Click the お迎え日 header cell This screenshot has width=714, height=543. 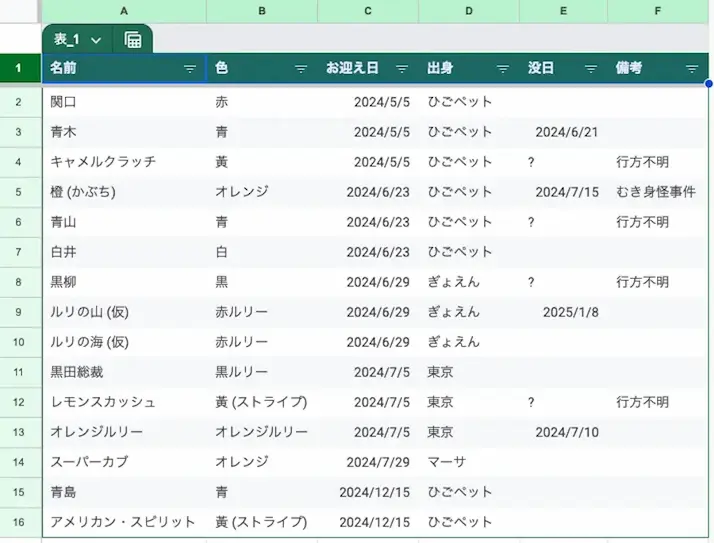pyautogui.click(x=368, y=68)
